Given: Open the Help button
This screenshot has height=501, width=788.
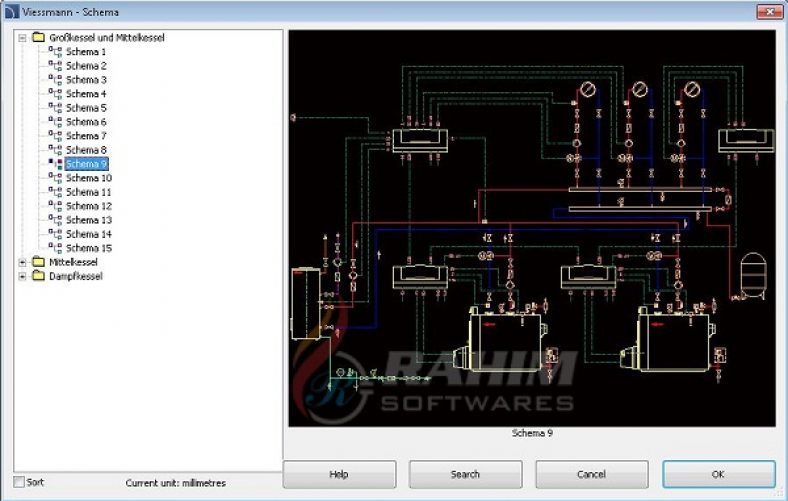Looking at the screenshot, I should [x=339, y=474].
